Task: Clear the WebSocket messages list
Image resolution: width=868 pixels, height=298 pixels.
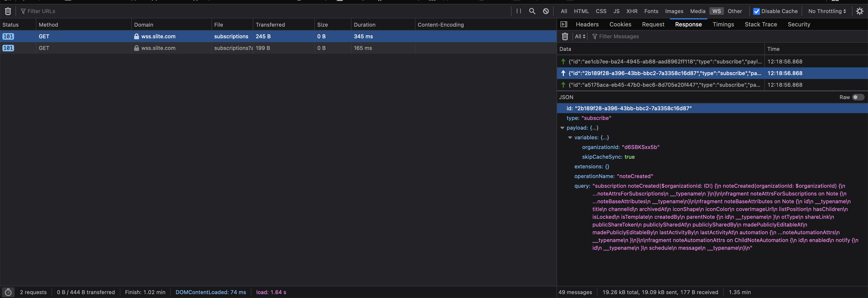Action: 565,36
